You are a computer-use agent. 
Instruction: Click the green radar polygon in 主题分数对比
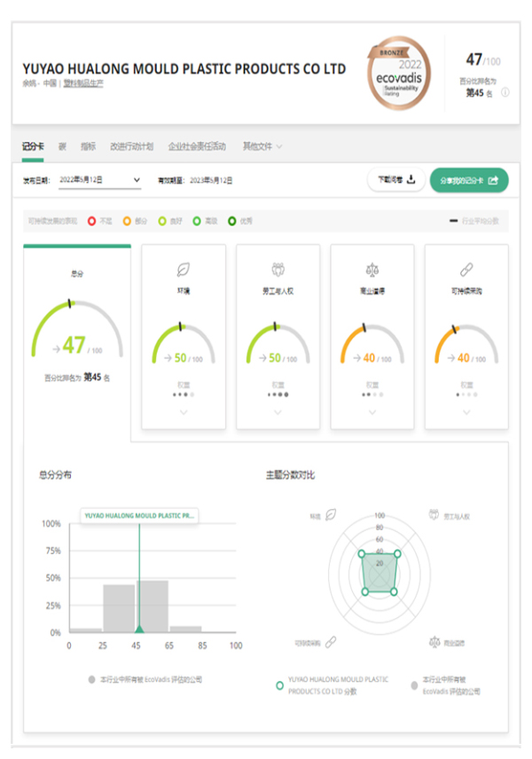[x=379, y=573]
